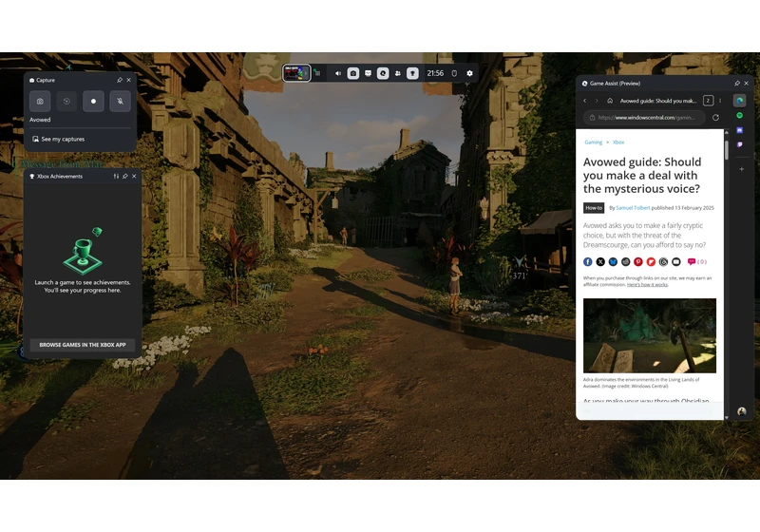Add a site with the sidebar plus button
Viewport: 760px width, 532px height.
(x=742, y=169)
